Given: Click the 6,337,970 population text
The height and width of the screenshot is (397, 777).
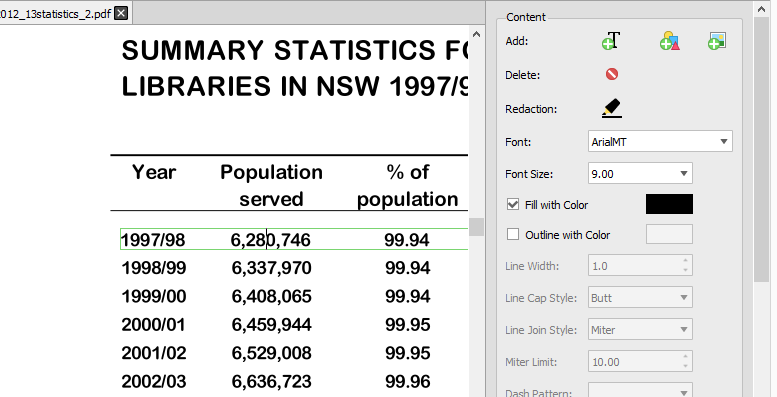Looking at the screenshot, I should (272, 268).
